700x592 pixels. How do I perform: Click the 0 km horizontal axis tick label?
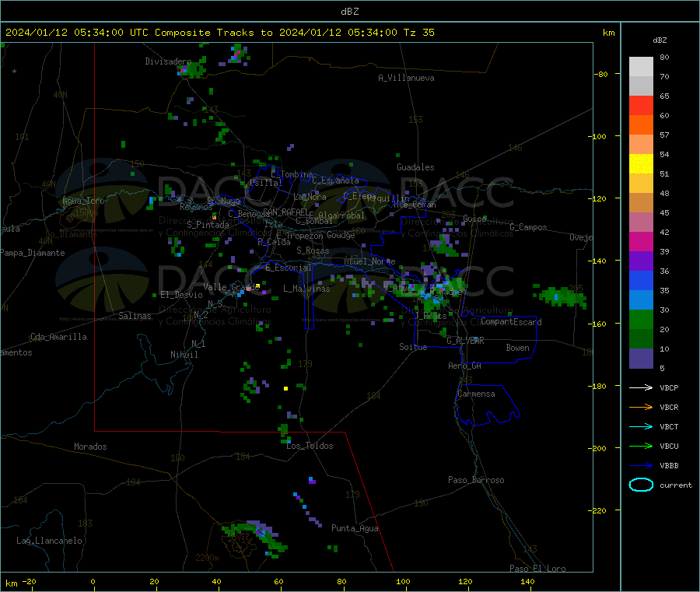[93, 582]
